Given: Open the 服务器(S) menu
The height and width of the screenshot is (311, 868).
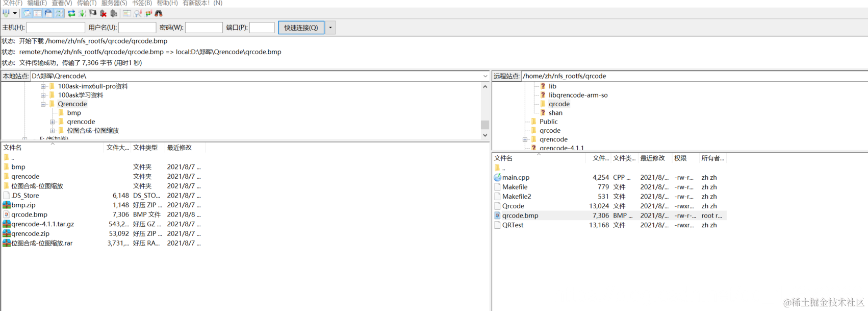Looking at the screenshot, I should pyautogui.click(x=114, y=3).
